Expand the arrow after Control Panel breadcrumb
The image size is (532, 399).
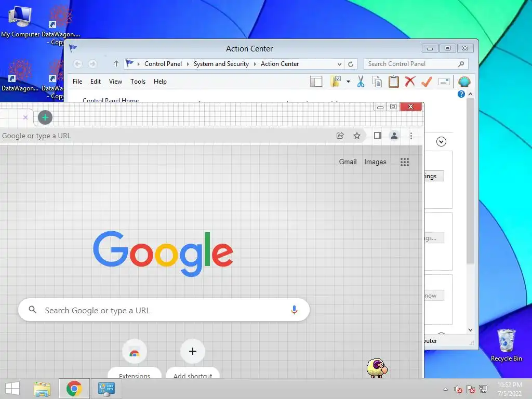[188, 64]
